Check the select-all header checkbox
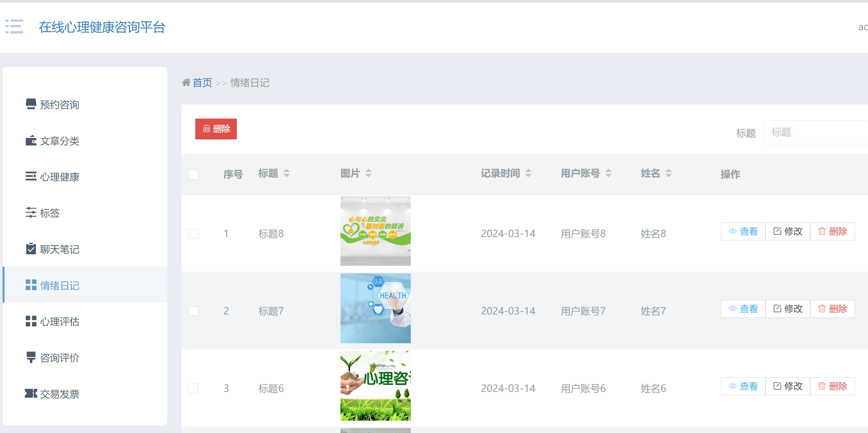Screen dimensions: 868x433 pyautogui.click(x=193, y=174)
